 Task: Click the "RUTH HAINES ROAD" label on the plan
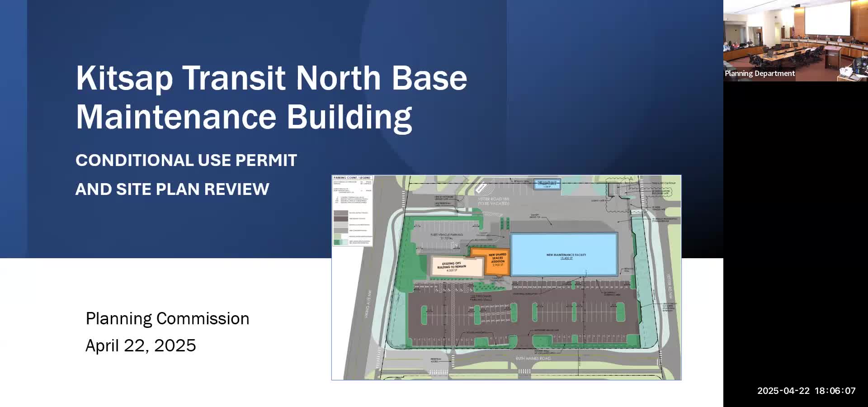tap(533, 359)
